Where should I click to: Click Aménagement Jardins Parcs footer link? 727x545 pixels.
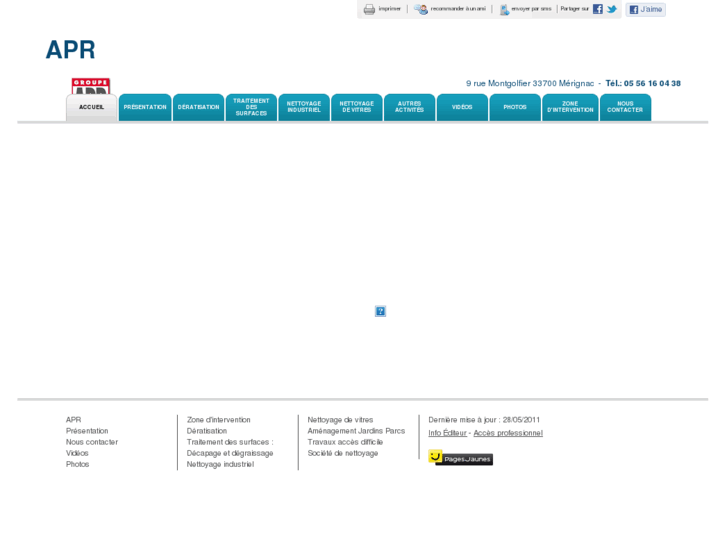point(356,431)
